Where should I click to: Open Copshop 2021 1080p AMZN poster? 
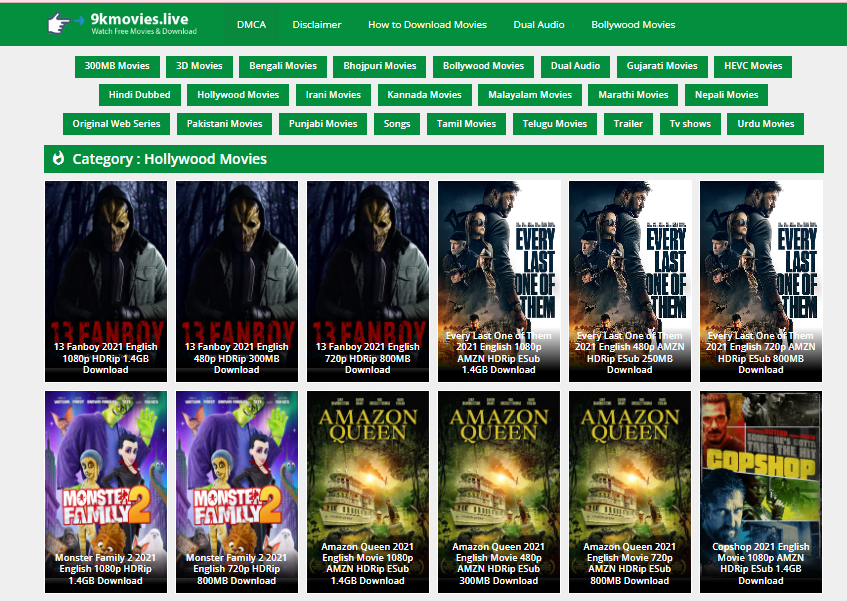761,492
